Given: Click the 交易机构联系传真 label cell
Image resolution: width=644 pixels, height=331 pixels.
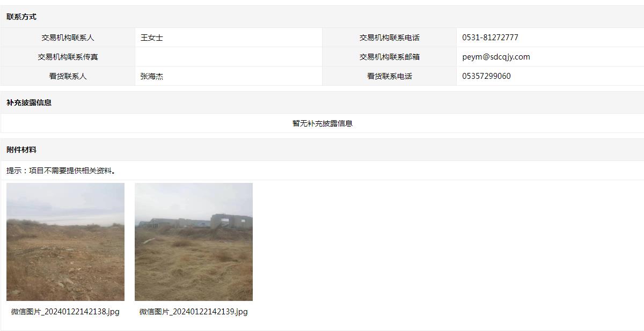Looking at the screenshot, I should pos(68,57).
